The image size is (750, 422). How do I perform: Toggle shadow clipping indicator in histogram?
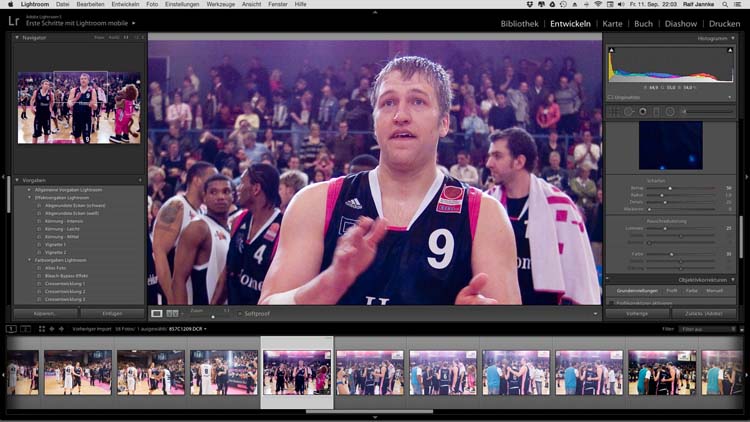[611, 50]
